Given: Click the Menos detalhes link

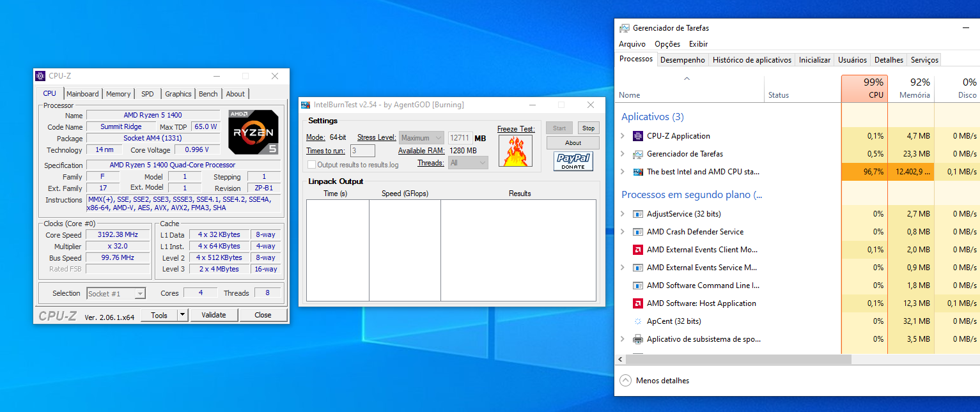Looking at the screenshot, I should tap(662, 381).
